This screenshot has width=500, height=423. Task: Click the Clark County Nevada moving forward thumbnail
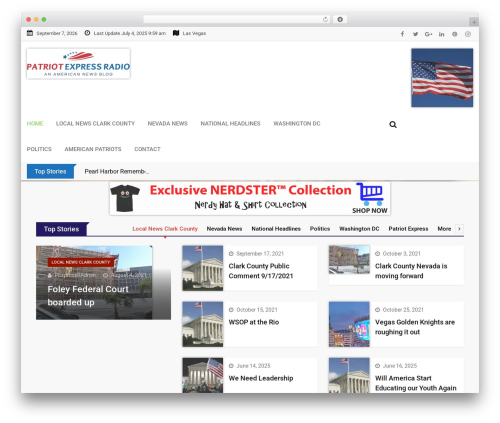349,260
